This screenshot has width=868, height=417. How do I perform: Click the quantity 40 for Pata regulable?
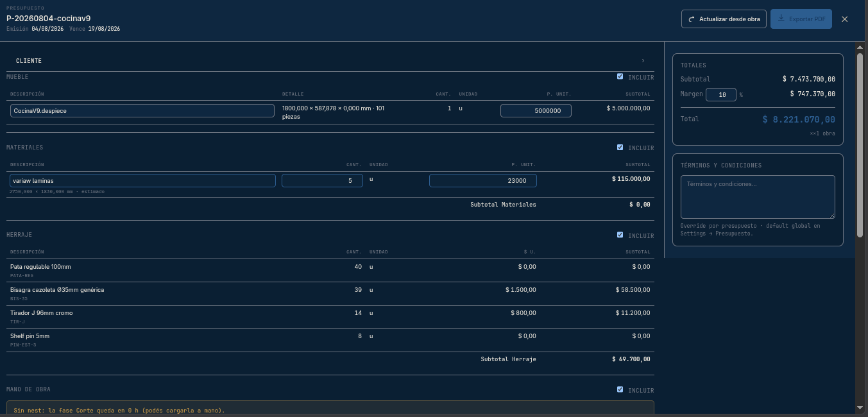(x=358, y=267)
